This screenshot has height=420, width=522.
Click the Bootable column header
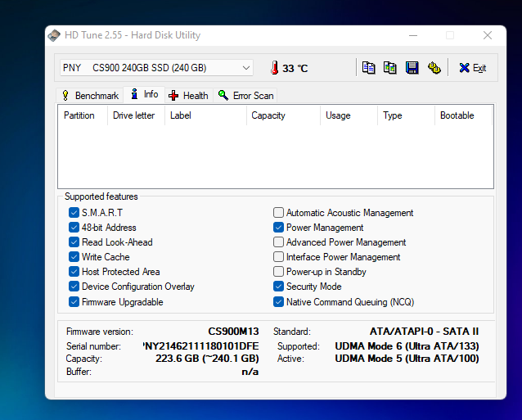point(463,115)
